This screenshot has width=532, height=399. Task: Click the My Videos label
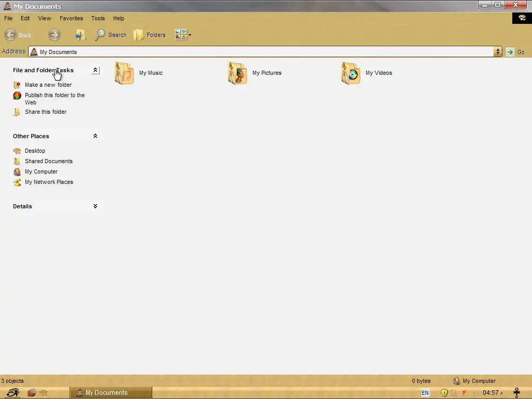[379, 73]
